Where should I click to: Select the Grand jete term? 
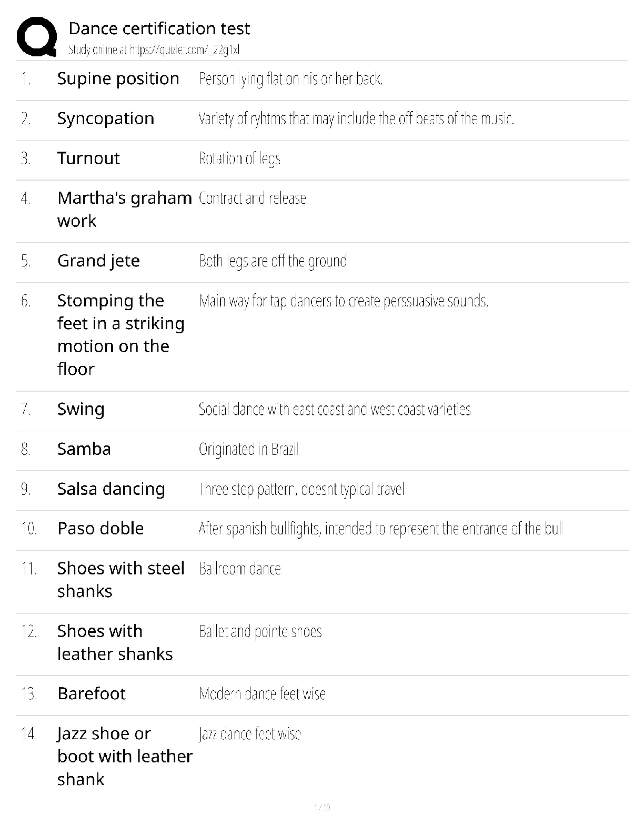(x=98, y=261)
